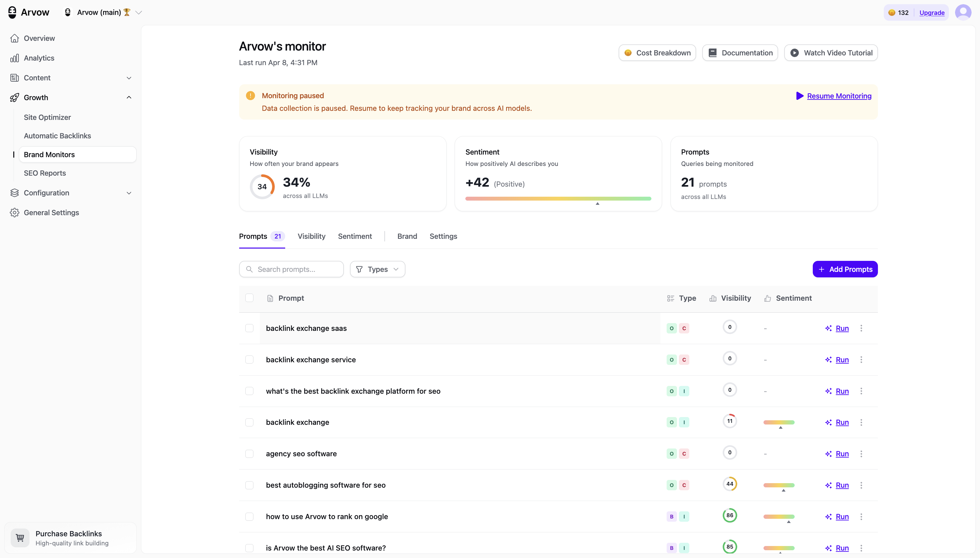Click the Upgrade link
This screenshot has width=980, height=558.
(x=932, y=13)
